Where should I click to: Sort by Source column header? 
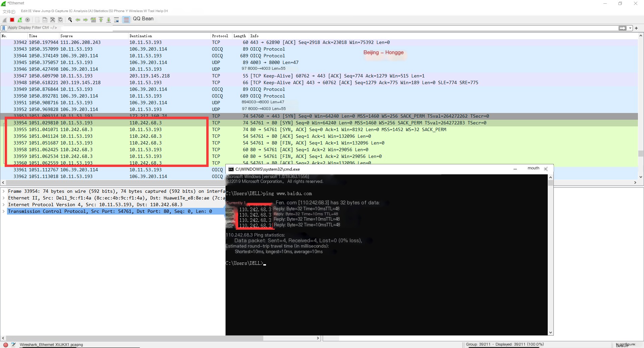pyautogui.click(x=94, y=36)
